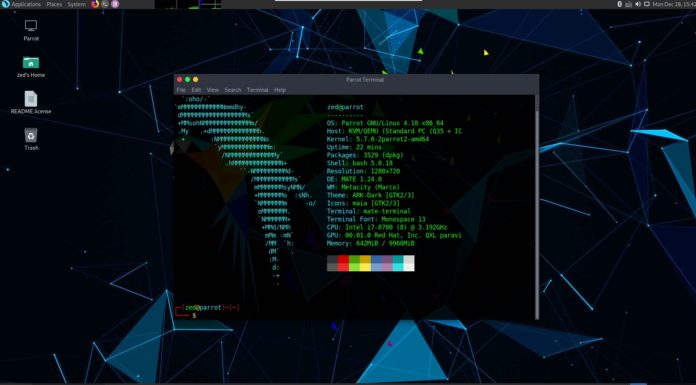Click the '[zed@parrot]' prompt text
The width and height of the screenshot is (696, 385).
(203, 307)
